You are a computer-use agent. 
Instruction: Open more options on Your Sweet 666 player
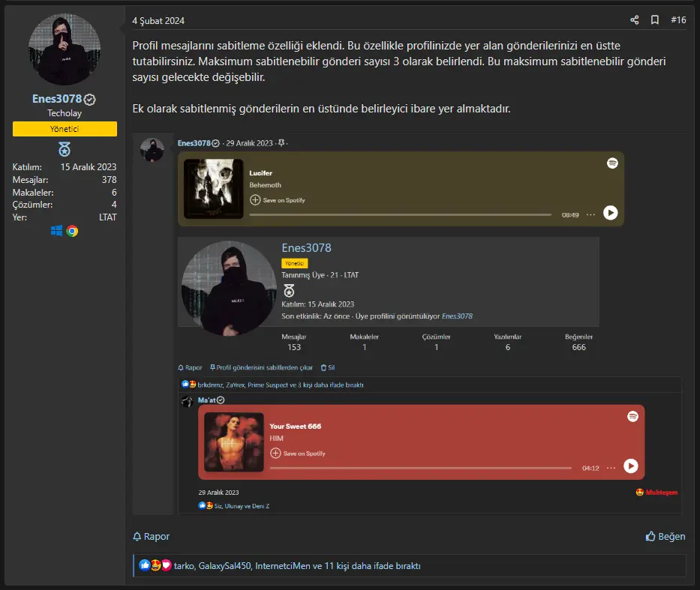point(611,468)
